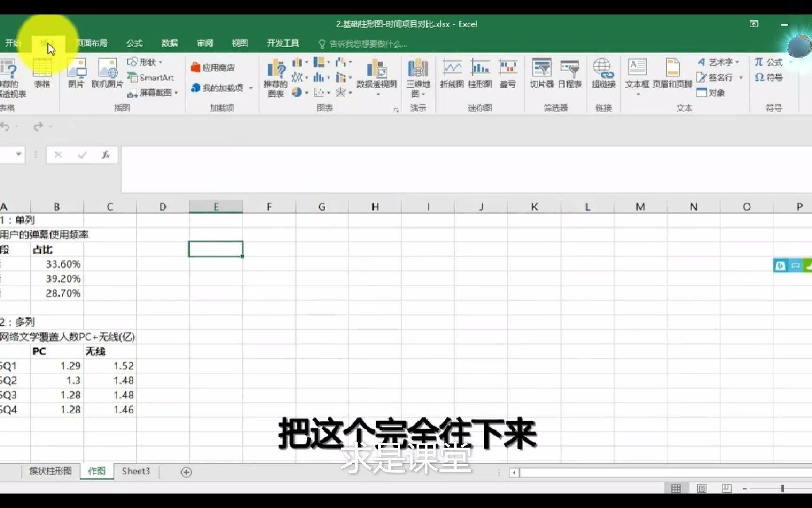Click the redo arrow in quick access toolbar
This screenshot has height=508, width=812.
click(x=38, y=126)
